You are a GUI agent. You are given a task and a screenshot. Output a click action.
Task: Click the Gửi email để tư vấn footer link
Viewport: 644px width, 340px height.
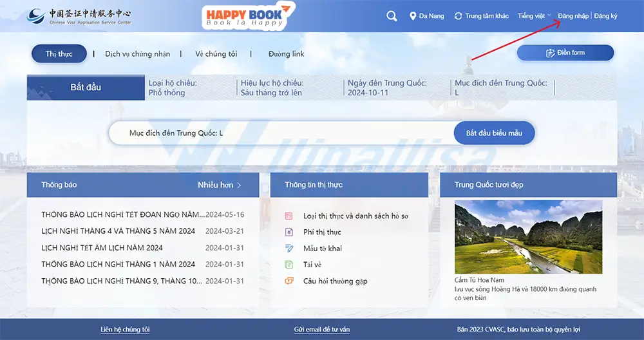[322, 329]
